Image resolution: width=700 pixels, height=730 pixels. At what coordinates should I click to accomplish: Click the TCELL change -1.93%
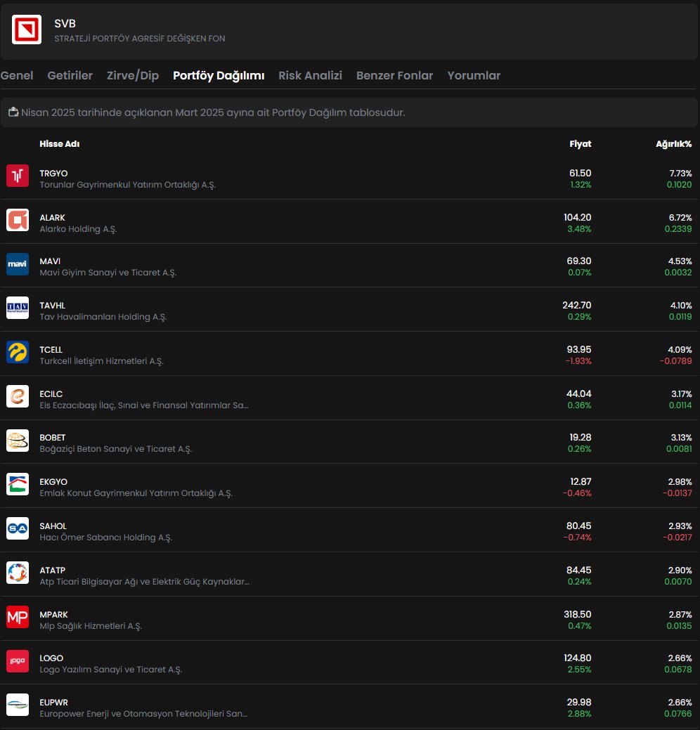(578, 361)
